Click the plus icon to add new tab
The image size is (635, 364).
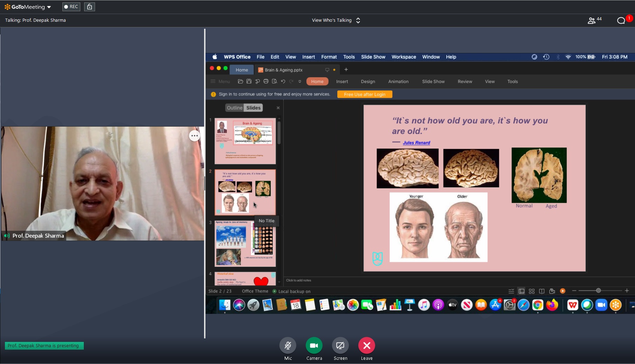click(x=346, y=69)
